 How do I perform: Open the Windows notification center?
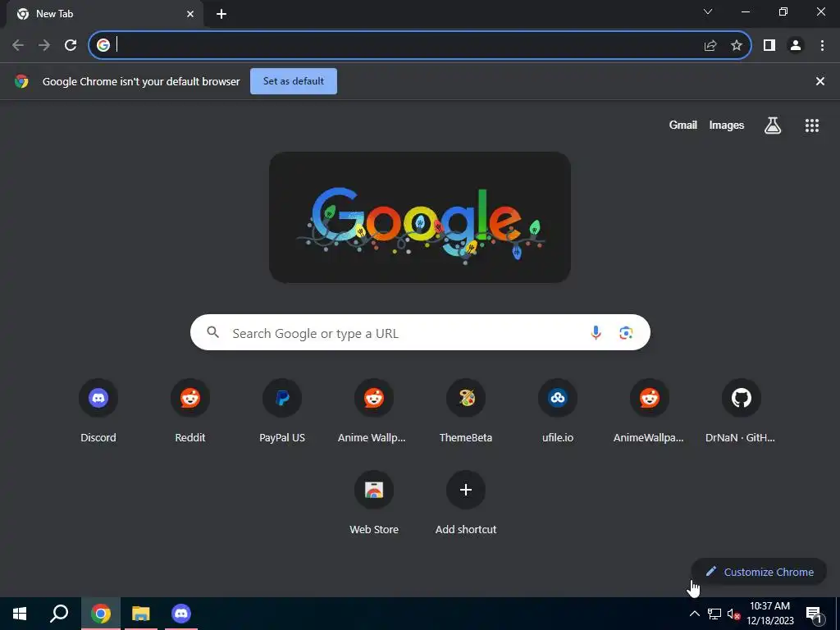click(x=814, y=614)
